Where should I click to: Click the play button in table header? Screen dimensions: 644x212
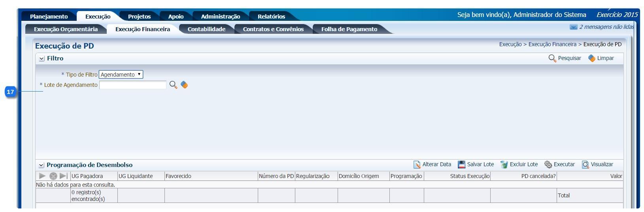[42, 176]
